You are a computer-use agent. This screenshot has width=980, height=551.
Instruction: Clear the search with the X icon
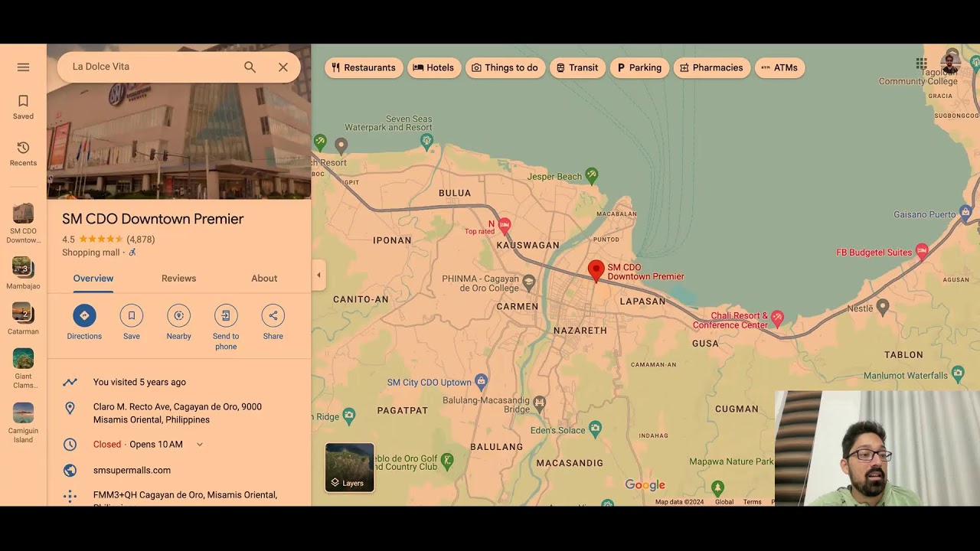[x=283, y=67]
